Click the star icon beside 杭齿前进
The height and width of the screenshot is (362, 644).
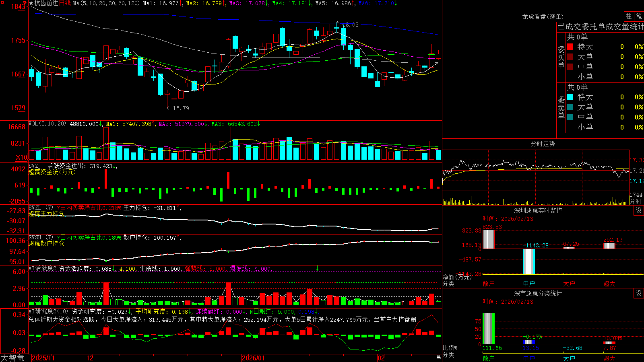pos(31,3)
